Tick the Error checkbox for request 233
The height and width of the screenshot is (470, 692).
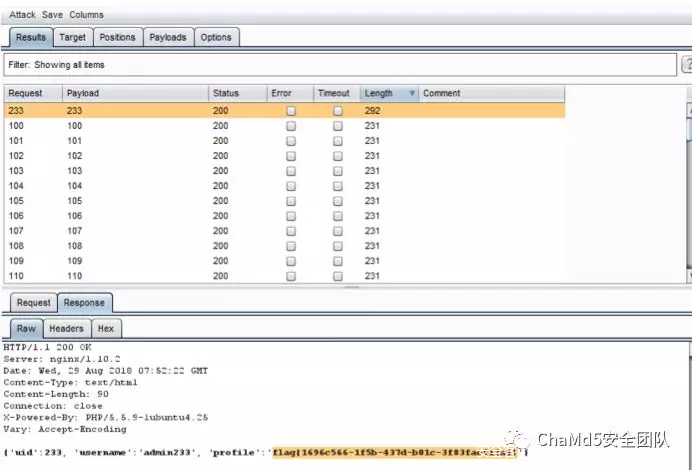[x=291, y=111]
